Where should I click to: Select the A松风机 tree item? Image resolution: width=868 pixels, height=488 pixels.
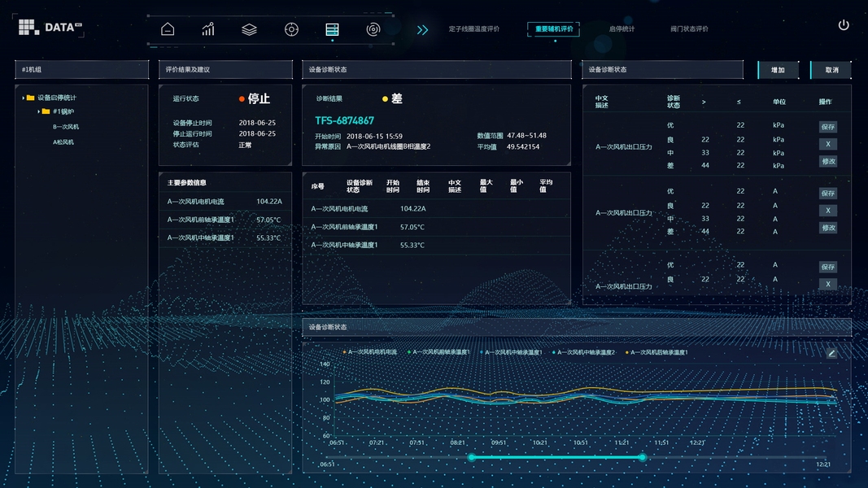coord(63,142)
